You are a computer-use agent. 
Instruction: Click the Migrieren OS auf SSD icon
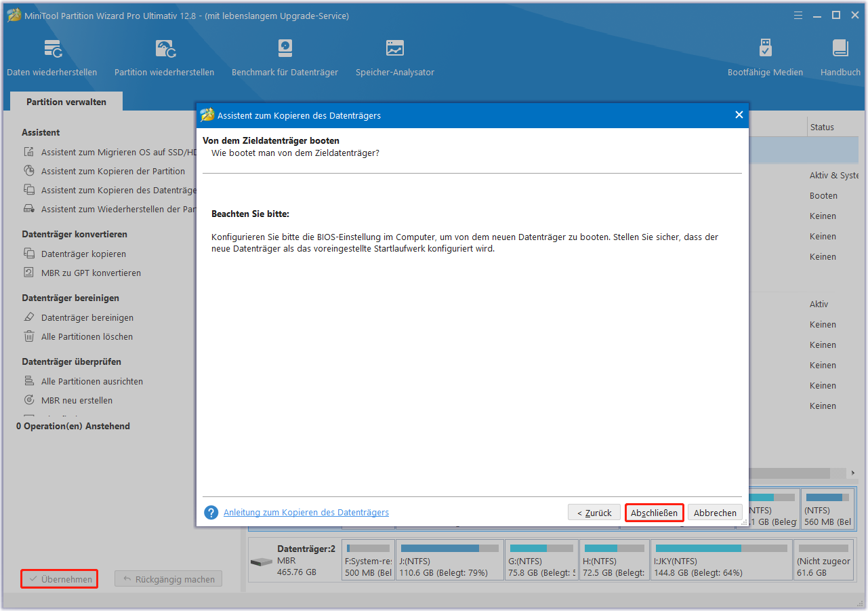(29, 153)
